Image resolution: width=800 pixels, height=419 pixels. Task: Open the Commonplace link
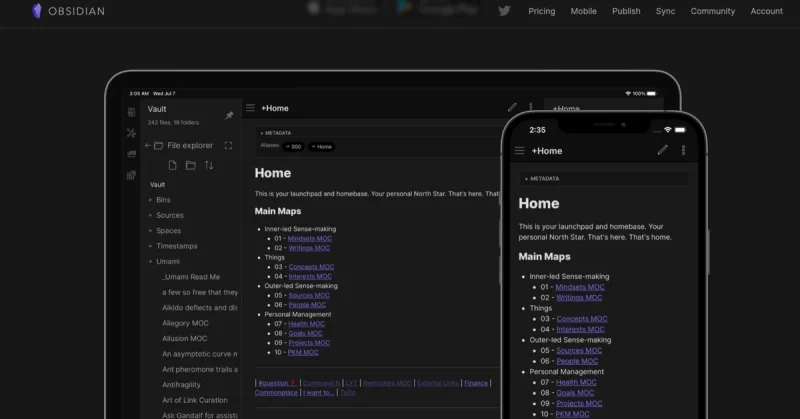coord(276,392)
